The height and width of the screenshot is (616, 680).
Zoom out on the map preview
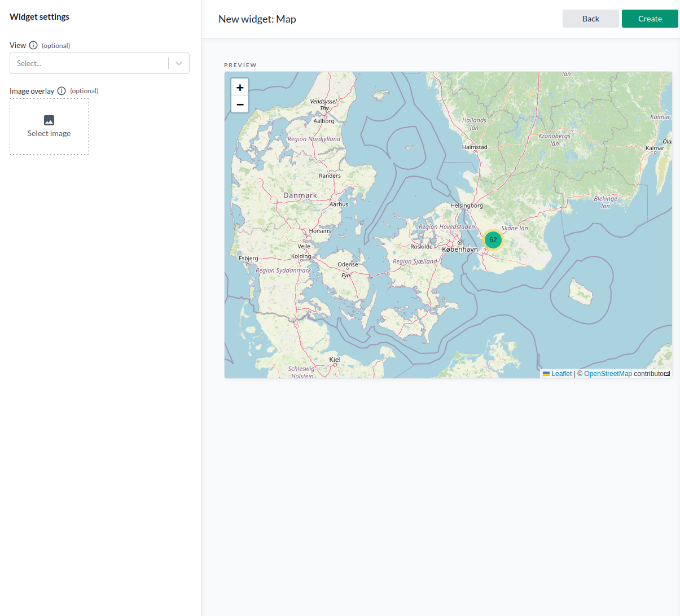tap(240, 104)
